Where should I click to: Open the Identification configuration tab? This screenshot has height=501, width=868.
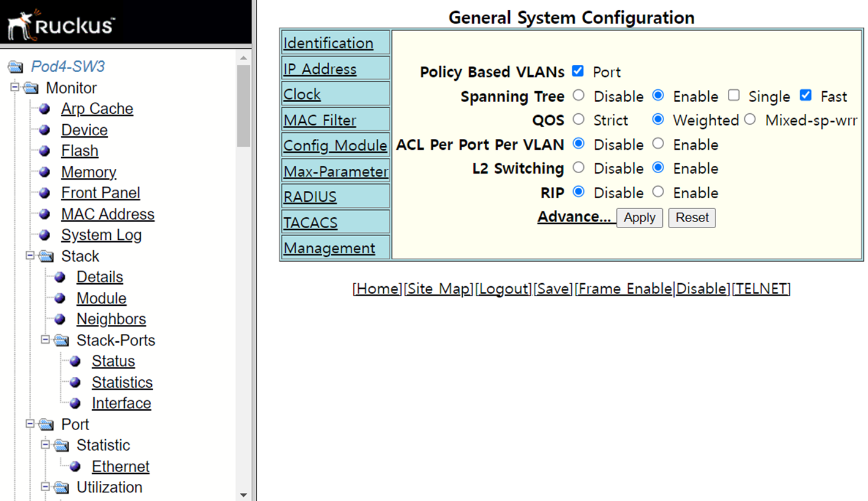coord(328,43)
